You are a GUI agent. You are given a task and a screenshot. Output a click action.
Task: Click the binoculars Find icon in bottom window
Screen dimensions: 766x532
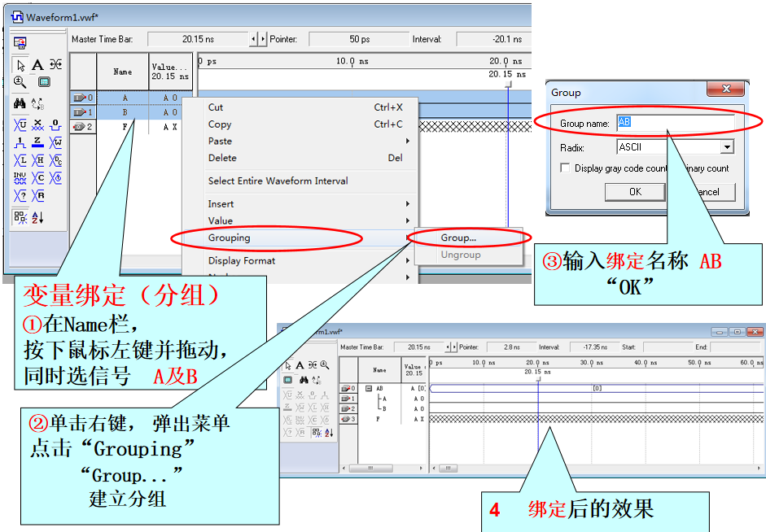coord(304,379)
